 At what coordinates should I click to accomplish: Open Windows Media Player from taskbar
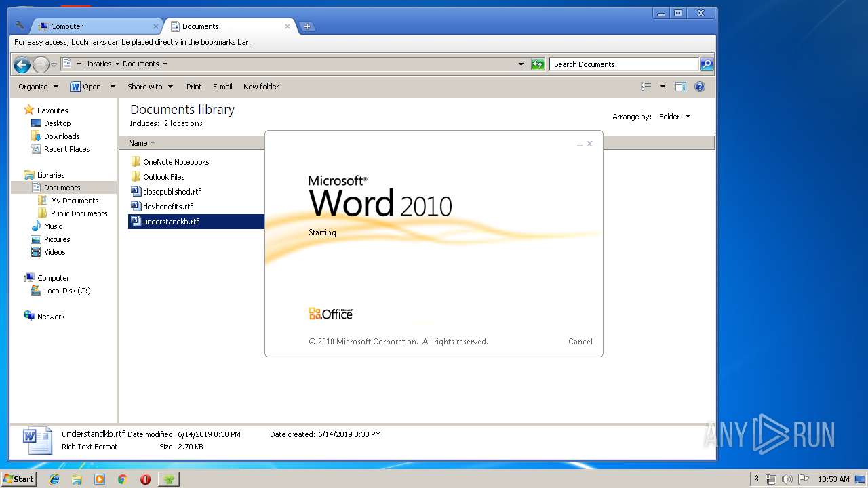pyautogui.click(x=100, y=479)
